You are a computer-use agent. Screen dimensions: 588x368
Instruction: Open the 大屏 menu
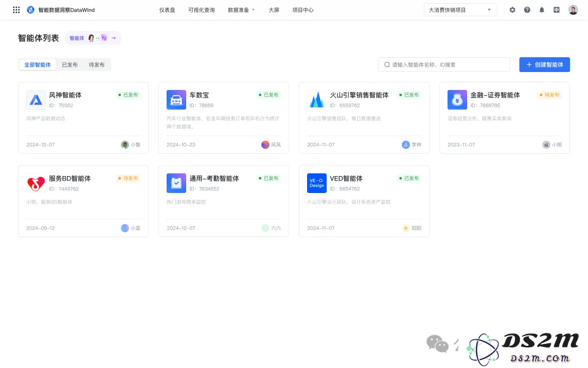[274, 10]
